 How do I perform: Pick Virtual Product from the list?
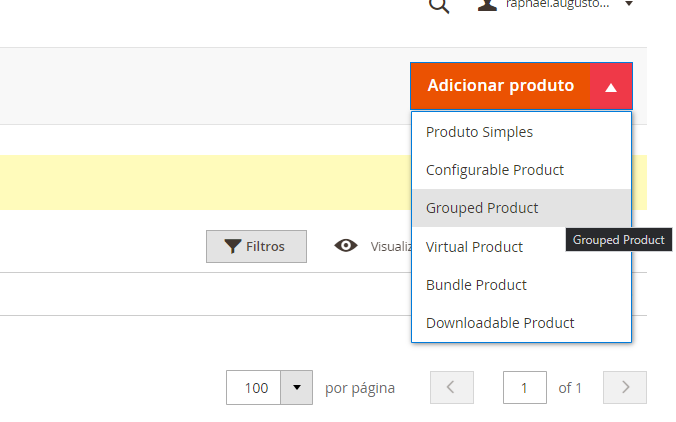point(474,247)
